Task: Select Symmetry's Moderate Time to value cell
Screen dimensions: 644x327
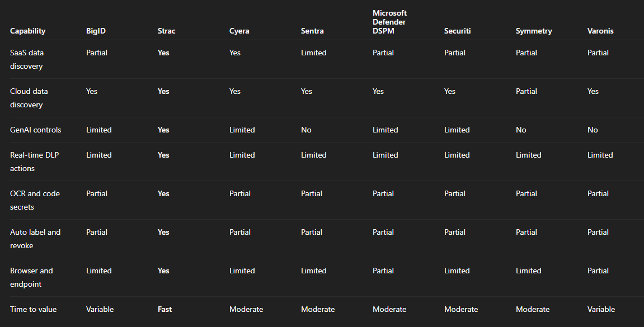Action: [533, 309]
